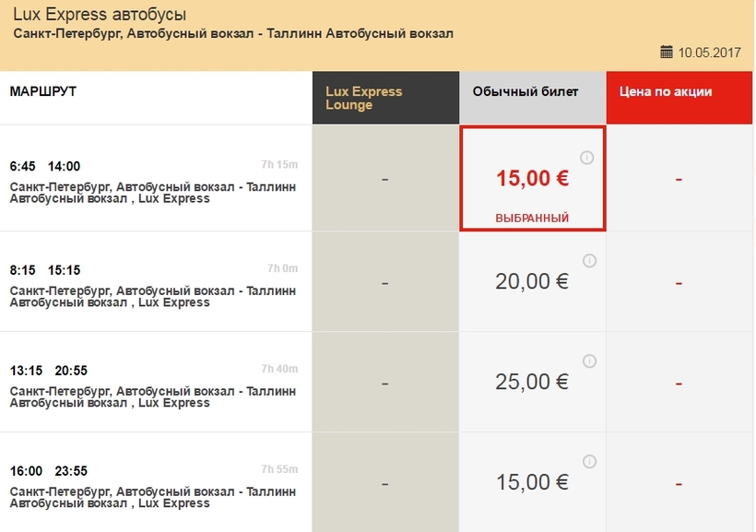
Task: Click the 7h 40m duration label
Action: (279, 369)
